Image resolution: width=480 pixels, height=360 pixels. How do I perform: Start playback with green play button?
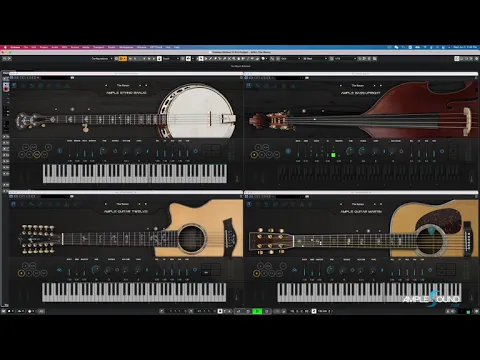coord(257,311)
